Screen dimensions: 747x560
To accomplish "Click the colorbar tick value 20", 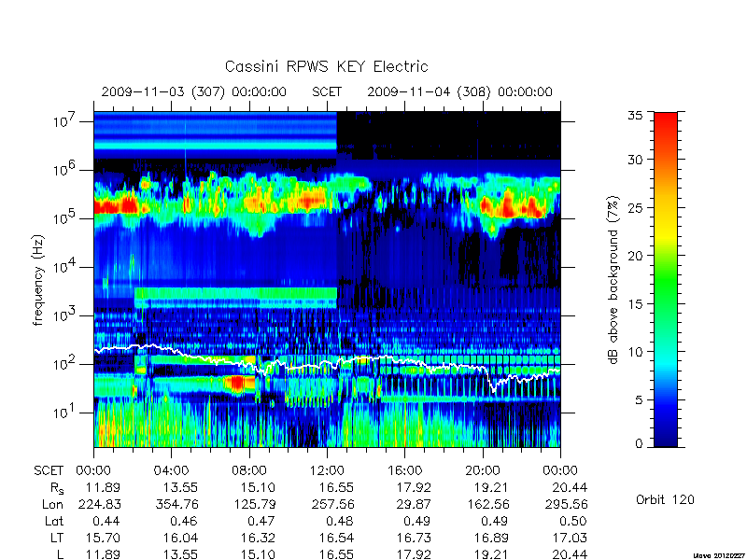I will point(635,256).
